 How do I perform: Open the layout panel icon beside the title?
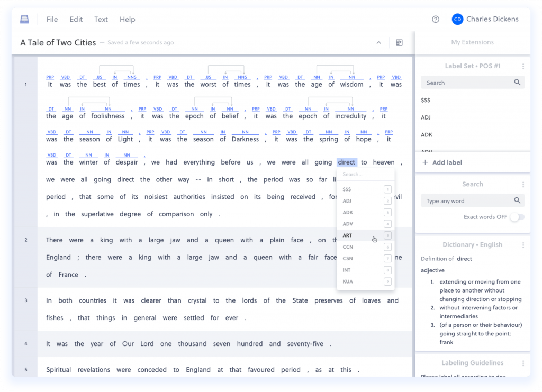pos(399,42)
